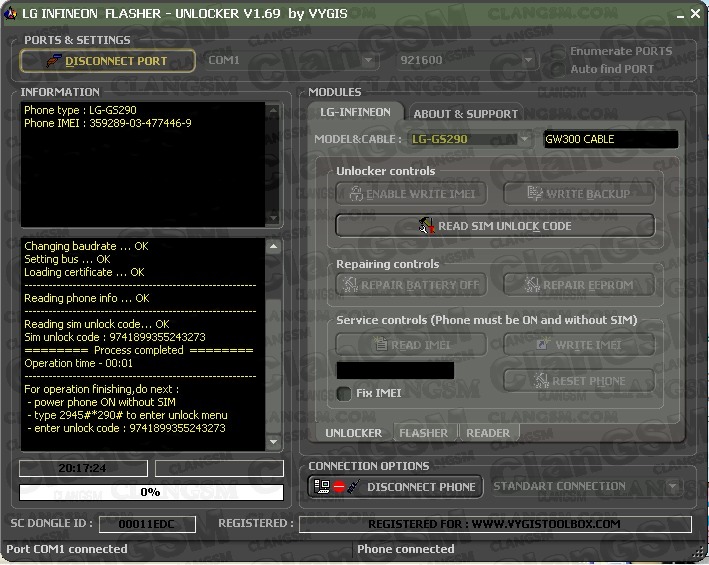Click the tools icon on Reset Phone
Image resolution: width=709 pixels, height=565 pixels.
[541, 381]
